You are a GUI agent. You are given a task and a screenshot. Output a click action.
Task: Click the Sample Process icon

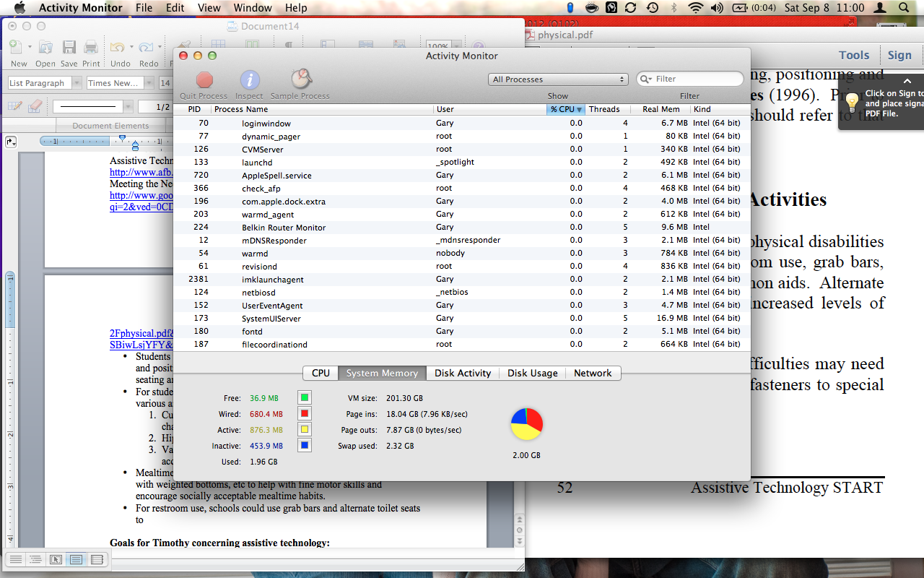300,79
